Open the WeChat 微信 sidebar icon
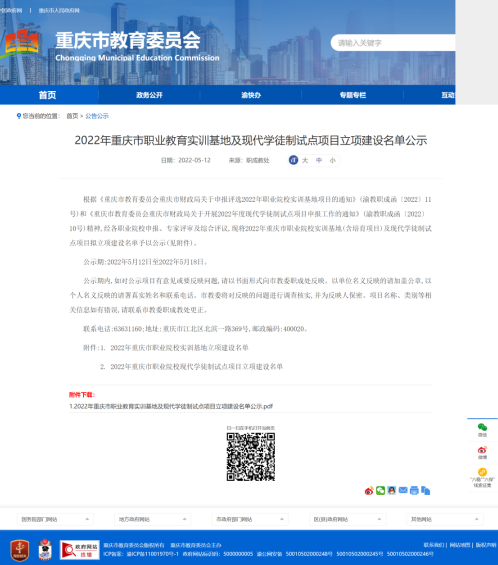The height and width of the screenshot is (565, 498). click(482, 430)
